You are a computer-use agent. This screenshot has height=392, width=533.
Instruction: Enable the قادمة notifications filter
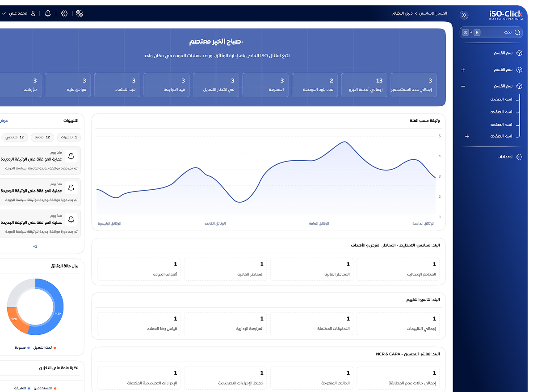[x=42, y=137]
